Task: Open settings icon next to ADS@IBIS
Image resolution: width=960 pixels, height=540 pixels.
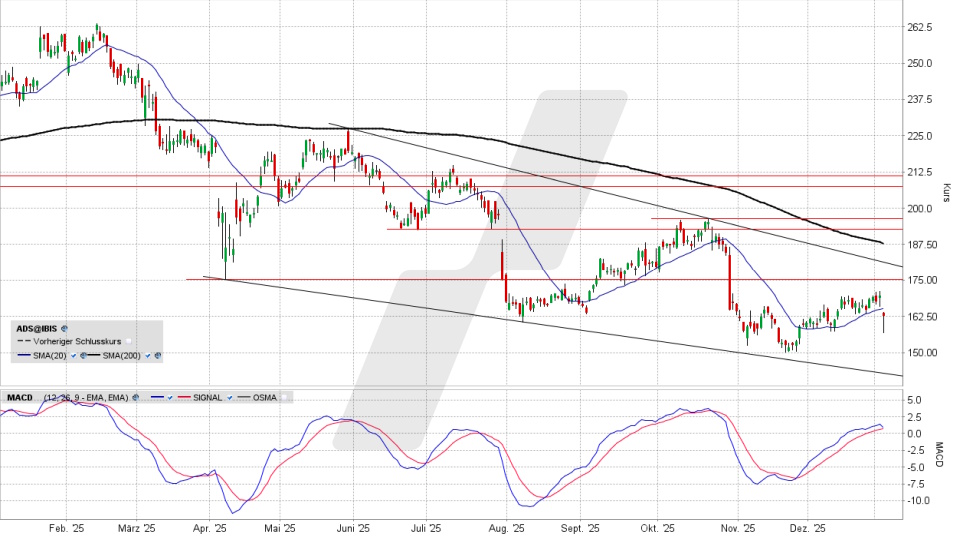Action: point(65,327)
